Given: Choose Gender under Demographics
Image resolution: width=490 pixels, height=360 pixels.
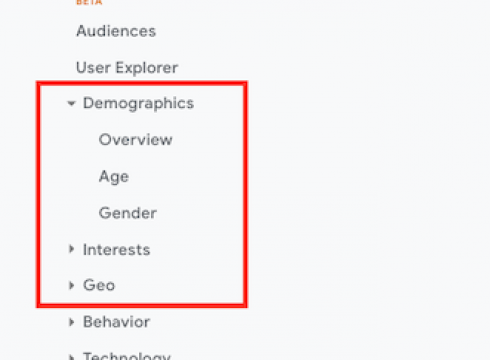Looking at the screenshot, I should click(128, 213).
